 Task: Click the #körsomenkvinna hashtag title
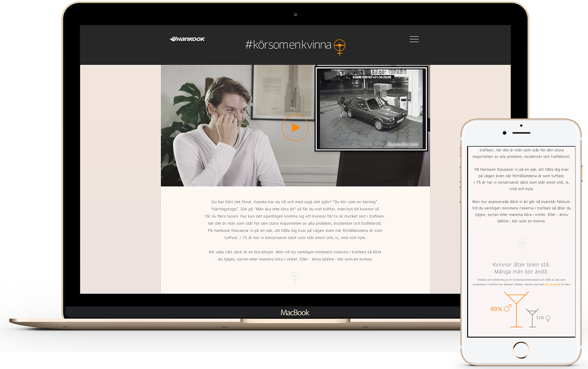point(288,45)
